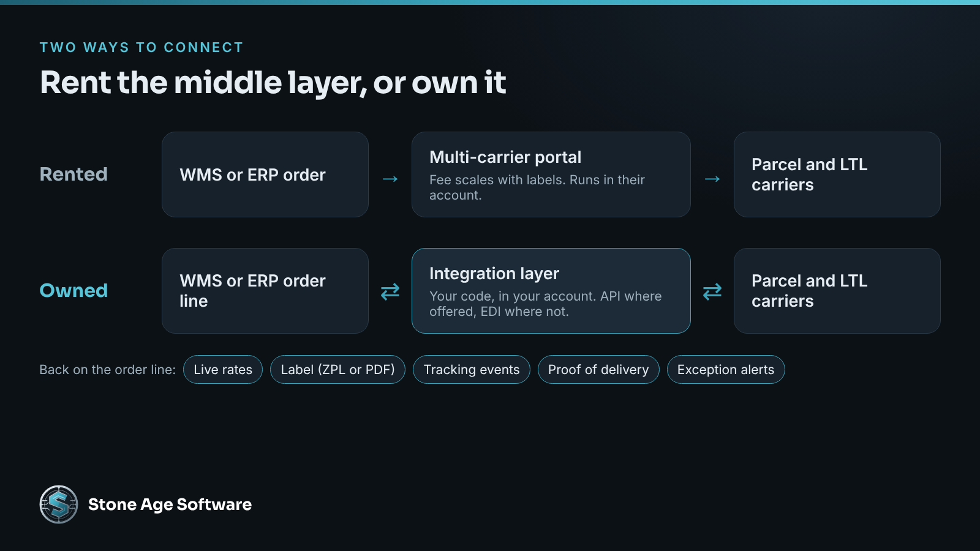Click the Multi-carrier portal card title
The image size is (980, 551).
[505, 157]
